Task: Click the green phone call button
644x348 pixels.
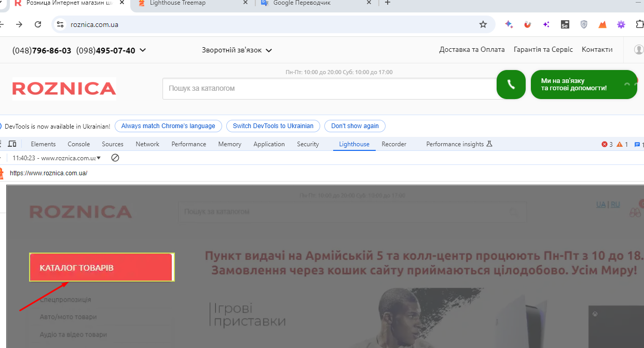Action: (511, 85)
